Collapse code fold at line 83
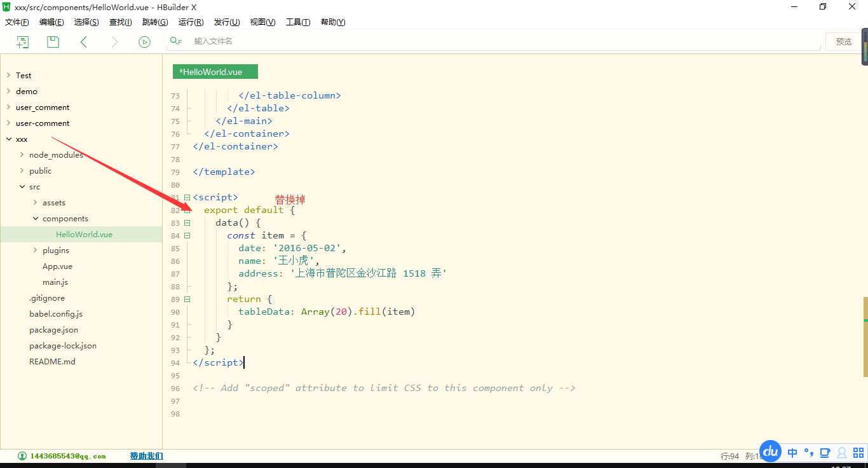Screen dimensions: 868x468 pyautogui.click(x=187, y=223)
